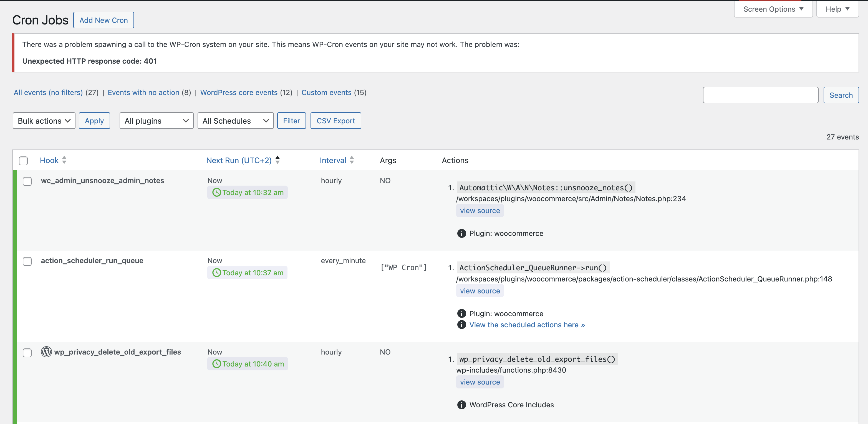Open the Bulk actions dropdown
This screenshot has width=868, height=424.
(x=44, y=121)
